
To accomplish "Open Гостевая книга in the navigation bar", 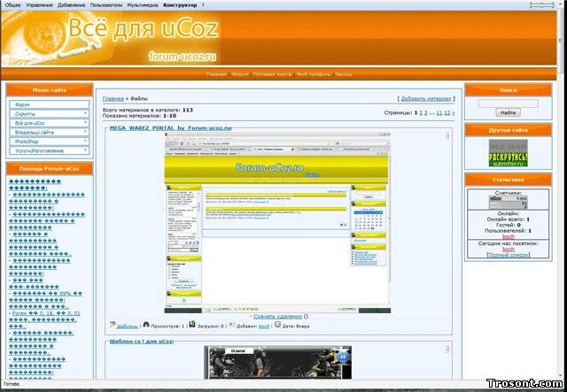I will tap(272, 74).
